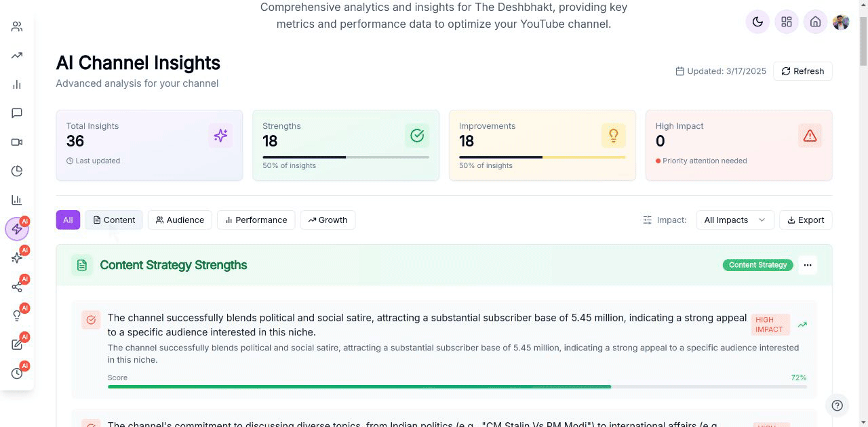Open the AI share nodes icon in the sidebar
This screenshot has width=868, height=427.
[17, 287]
